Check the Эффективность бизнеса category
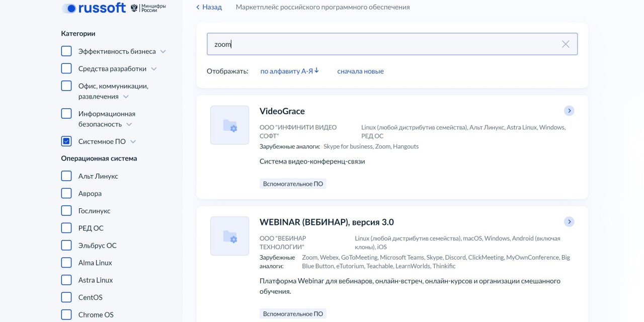The image size is (644, 322). pyautogui.click(x=66, y=51)
